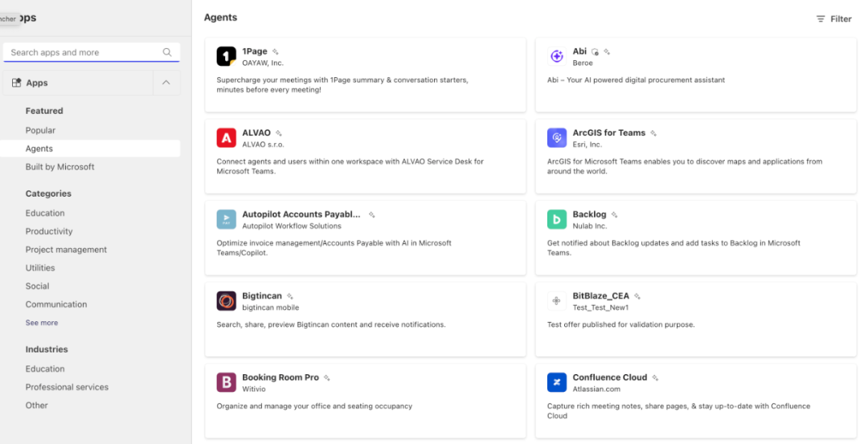Open Education under Industries
Screen dimensions: 868x444
click(x=45, y=369)
